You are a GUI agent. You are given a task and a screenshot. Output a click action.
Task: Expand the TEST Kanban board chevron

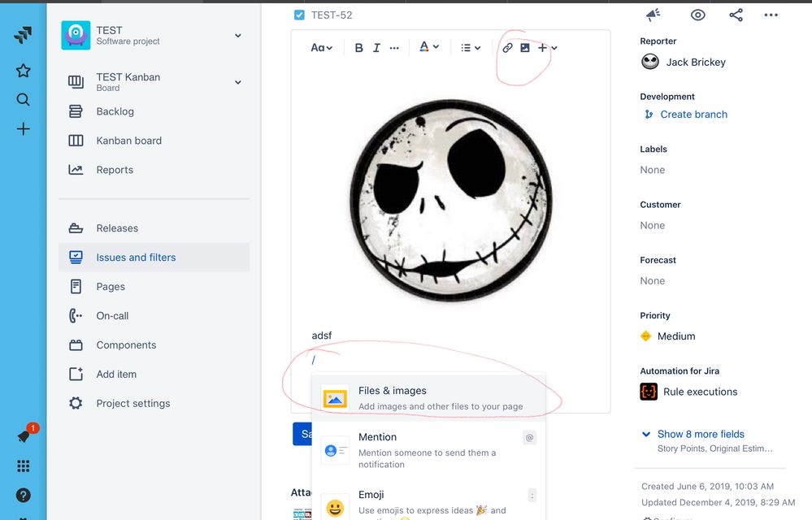pyautogui.click(x=237, y=82)
